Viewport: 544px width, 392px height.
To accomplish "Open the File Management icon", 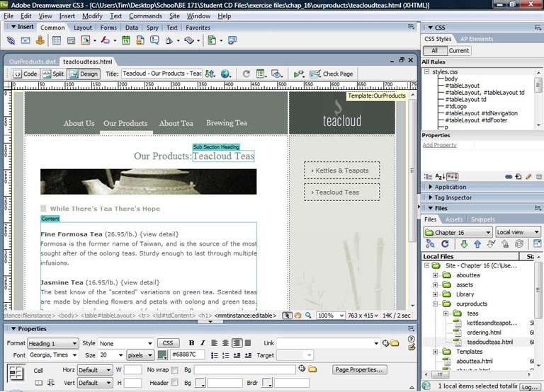I will (210, 74).
